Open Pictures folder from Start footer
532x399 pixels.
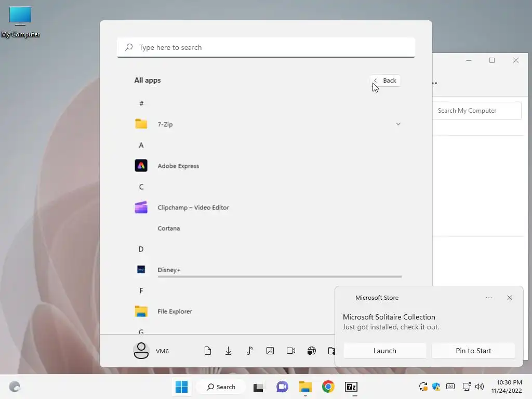(270, 351)
